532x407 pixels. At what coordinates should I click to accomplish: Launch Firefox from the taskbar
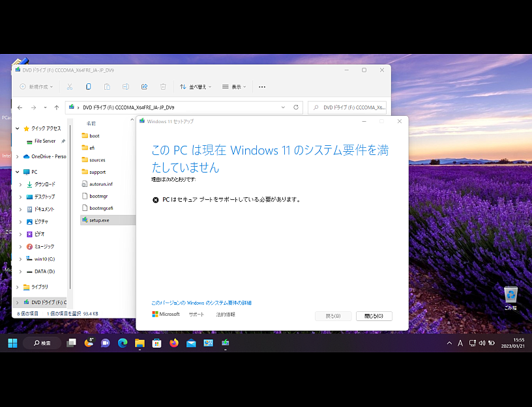click(x=173, y=343)
